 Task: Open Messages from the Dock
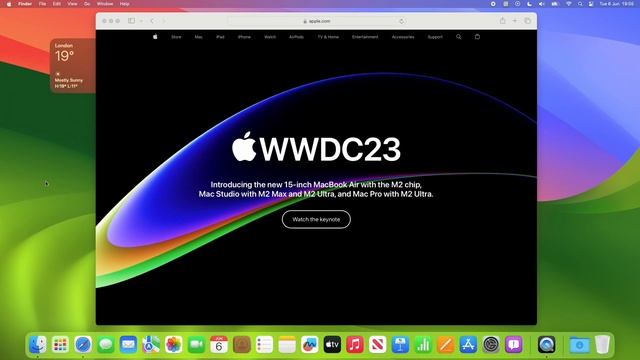click(x=106, y=344)
